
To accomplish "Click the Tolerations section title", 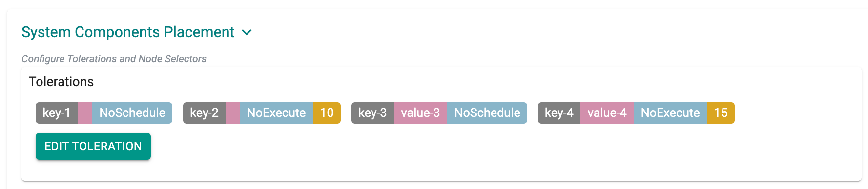I will click(x=61, y=82).
